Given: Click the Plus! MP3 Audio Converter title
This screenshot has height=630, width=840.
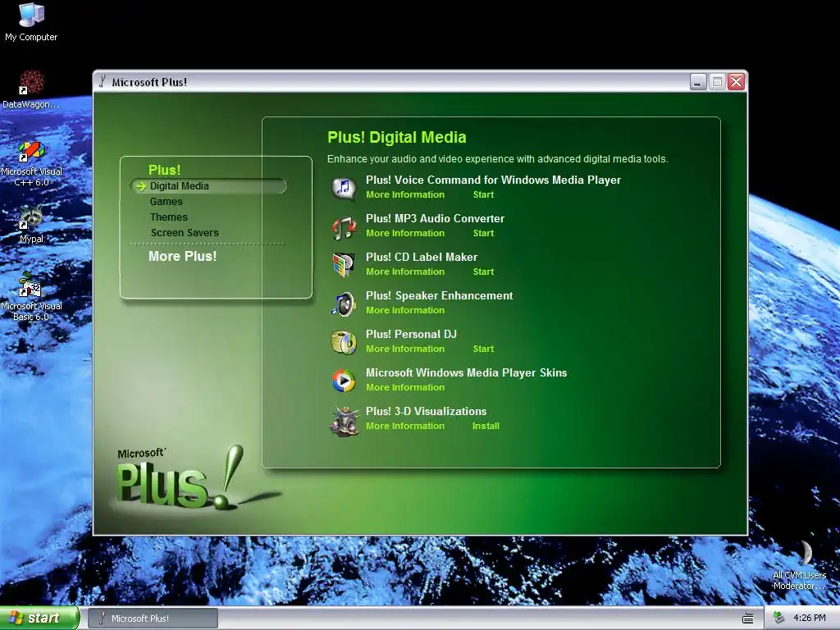Looking at the screenshot, I should 435,218.
